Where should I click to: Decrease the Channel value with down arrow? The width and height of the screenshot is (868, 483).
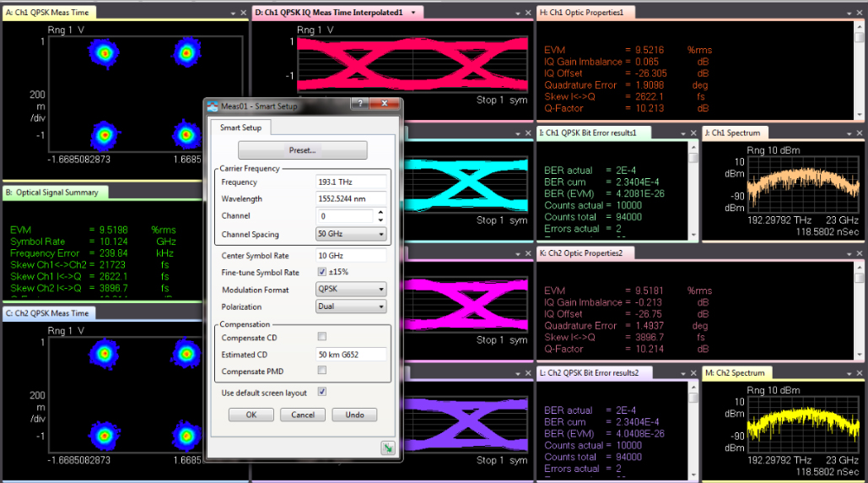coord(380,220)
